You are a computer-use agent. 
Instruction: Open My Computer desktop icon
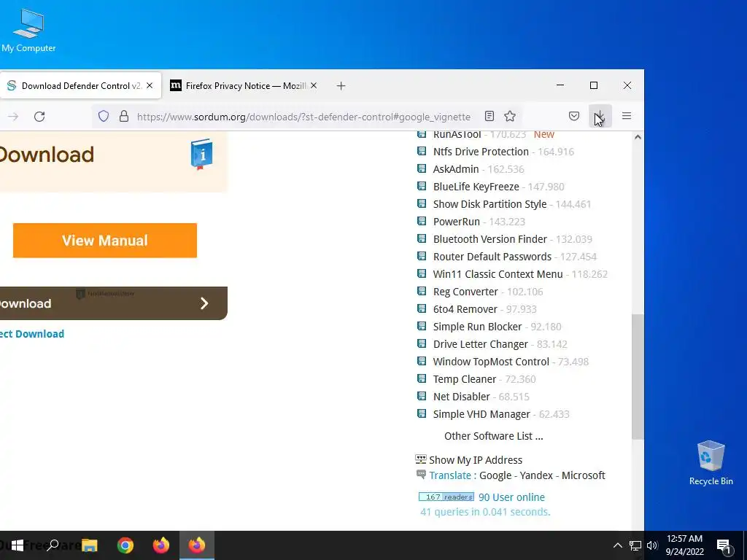[x=28, y=31]
